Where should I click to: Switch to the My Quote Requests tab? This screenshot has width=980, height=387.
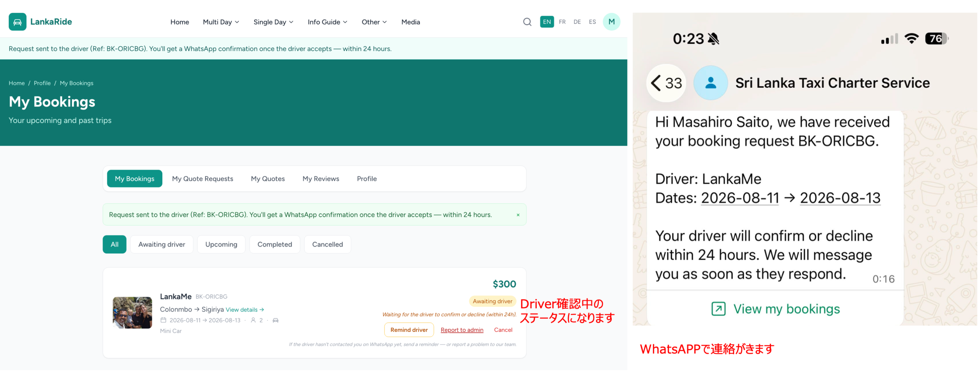203,179
